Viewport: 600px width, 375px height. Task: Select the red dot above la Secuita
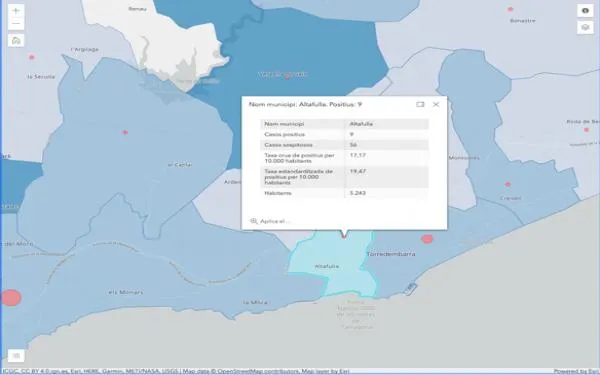(32, 57)
